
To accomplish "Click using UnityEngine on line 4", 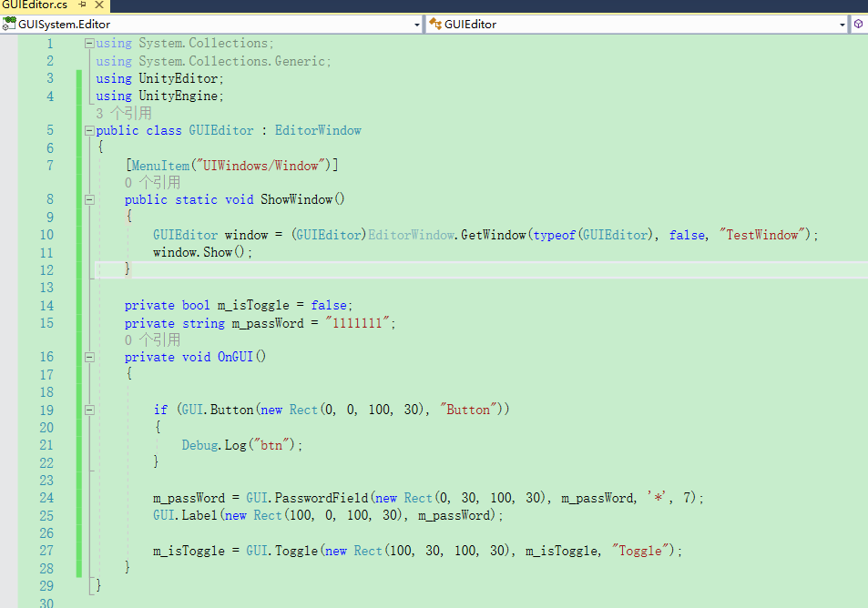I will point(159,96).
